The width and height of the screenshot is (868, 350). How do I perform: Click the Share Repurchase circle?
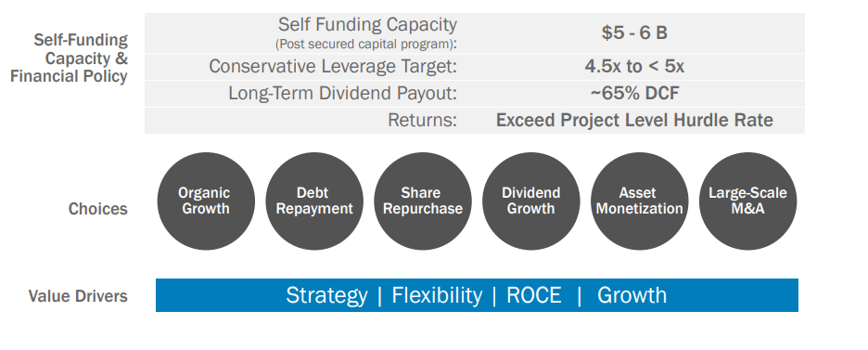click(423, 201)
